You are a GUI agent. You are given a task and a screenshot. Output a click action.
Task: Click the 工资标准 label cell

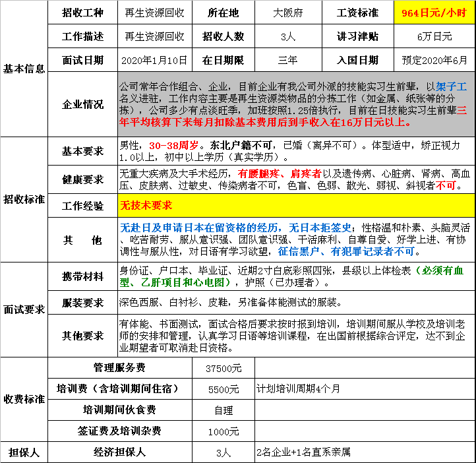[x=358, y=13]
